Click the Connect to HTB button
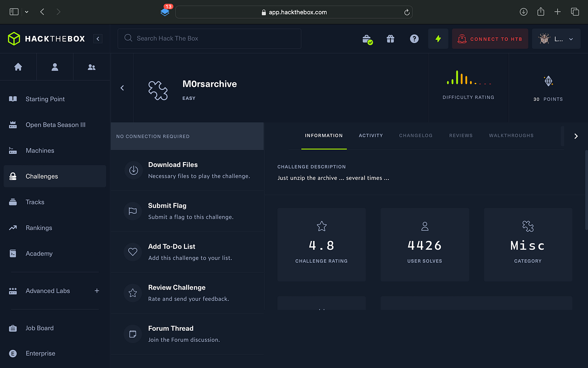The width and height of the screenshot is (588, 368). (490, 39)
